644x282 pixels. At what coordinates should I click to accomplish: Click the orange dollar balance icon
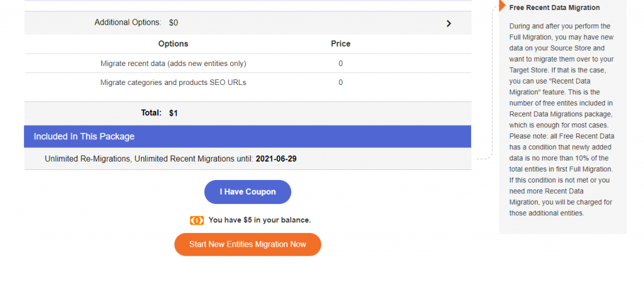point(197,220)
